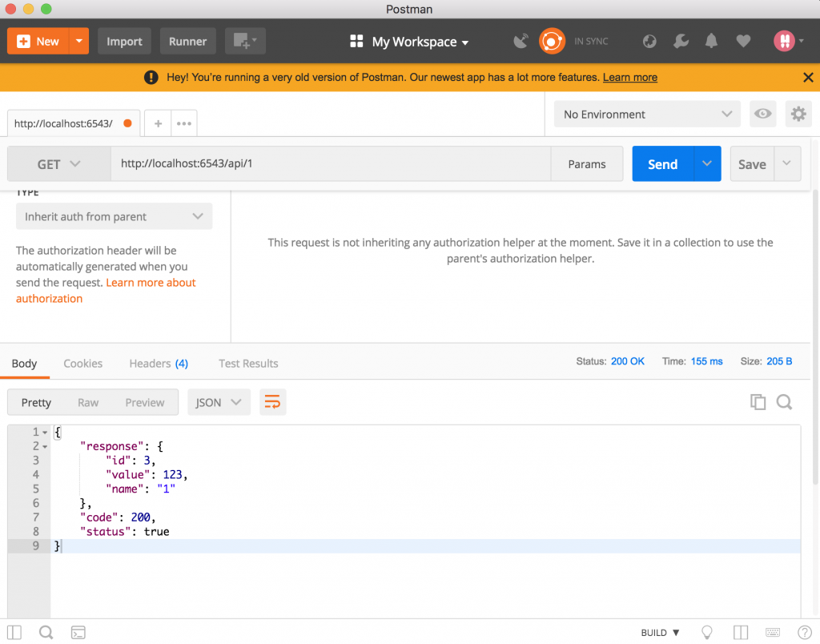
Task: Open the lightbulb bootcamp icon
Action: [x=707, y=633]
